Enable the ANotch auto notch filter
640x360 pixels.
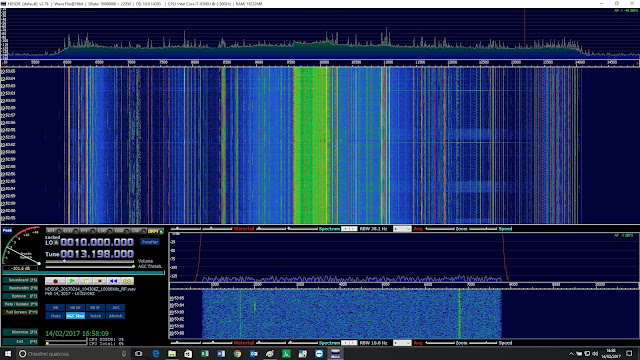[x=116, y=316]
